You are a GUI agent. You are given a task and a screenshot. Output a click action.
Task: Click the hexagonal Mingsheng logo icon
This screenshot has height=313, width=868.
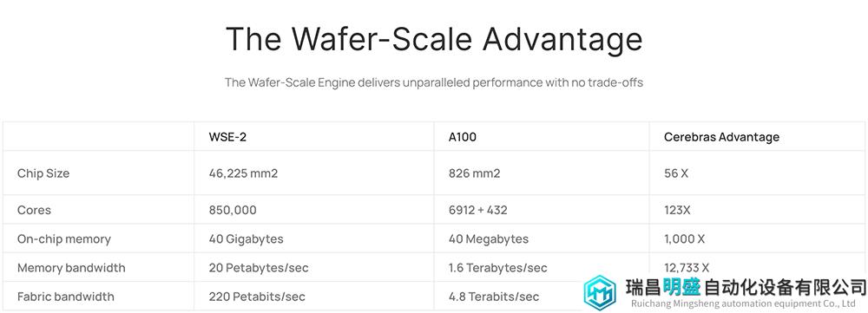tap(600, 292)
